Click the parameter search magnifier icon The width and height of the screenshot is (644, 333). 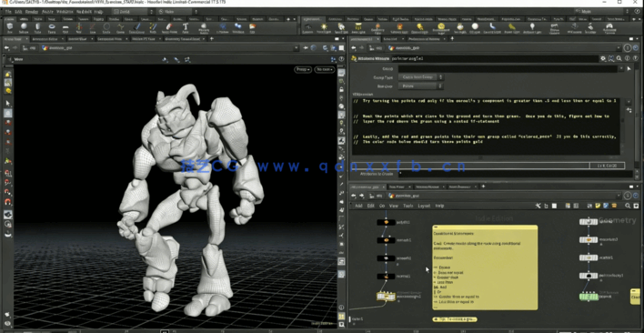(619, 59)
